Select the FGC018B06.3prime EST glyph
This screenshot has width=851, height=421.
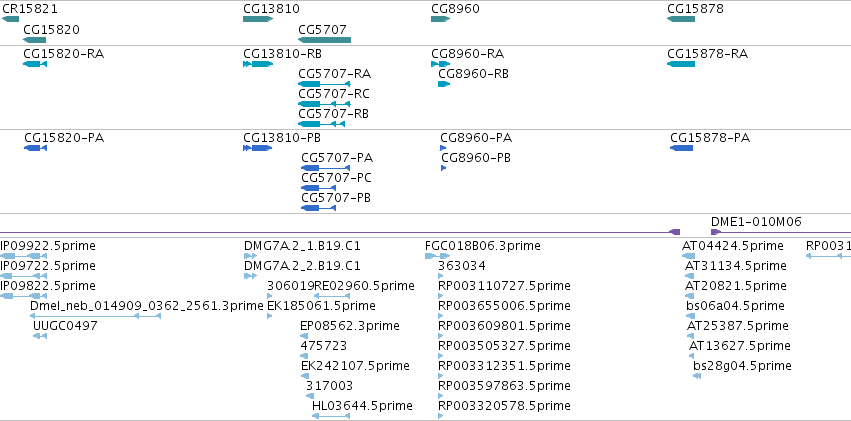coord(437,256)
